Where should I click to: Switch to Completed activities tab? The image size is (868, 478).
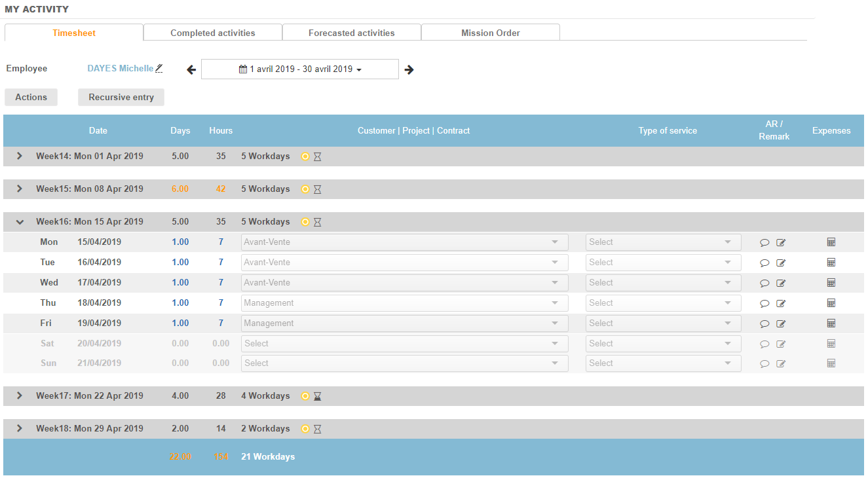tap(213, 33)
